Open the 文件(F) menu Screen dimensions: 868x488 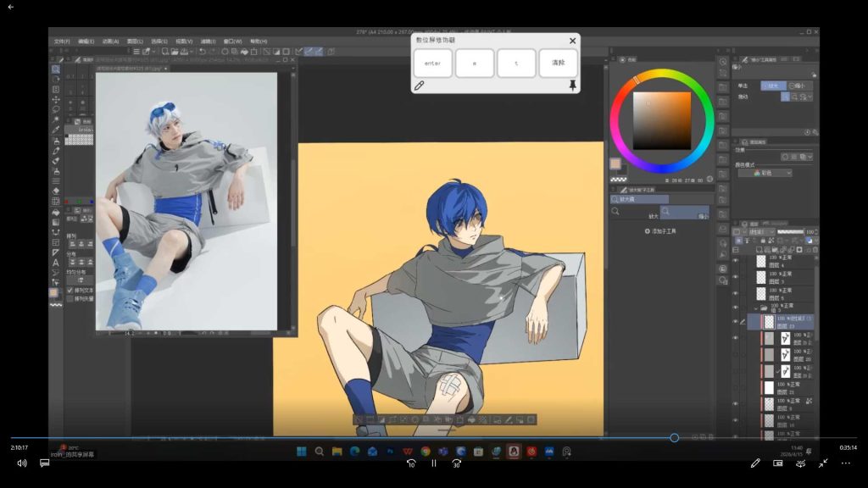tap(62, 42)
